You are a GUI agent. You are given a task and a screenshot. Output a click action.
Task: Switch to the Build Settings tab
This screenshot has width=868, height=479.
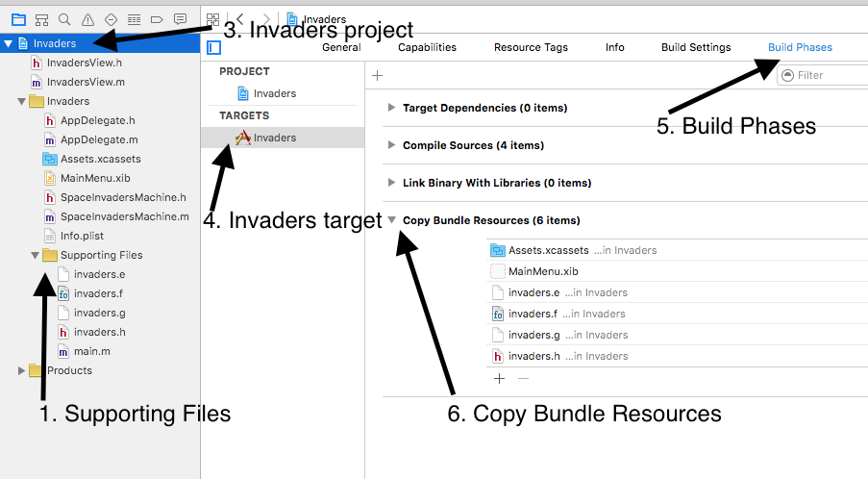pos(696,48)
